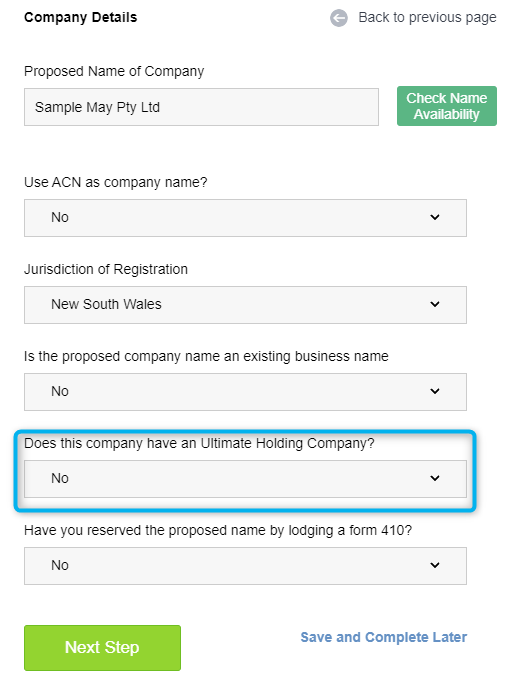506x683 pixels.
Task: Open the Jurisdiction of Registration dropdown
Action: pos(245,305)
